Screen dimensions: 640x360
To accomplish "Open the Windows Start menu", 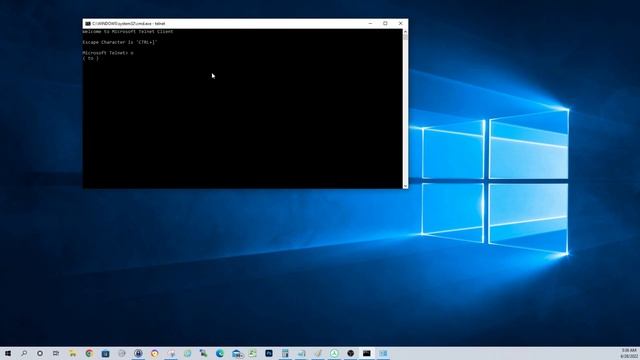I will 8,353.
